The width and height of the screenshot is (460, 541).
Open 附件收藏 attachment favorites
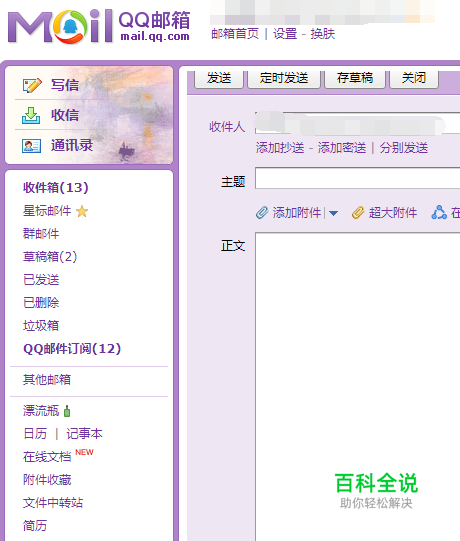point(47,480)
